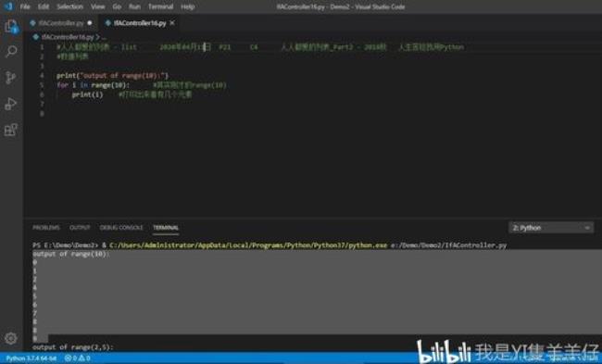Click the python.exe path in terminal command

pyautogui.click(x=248, y=245)
